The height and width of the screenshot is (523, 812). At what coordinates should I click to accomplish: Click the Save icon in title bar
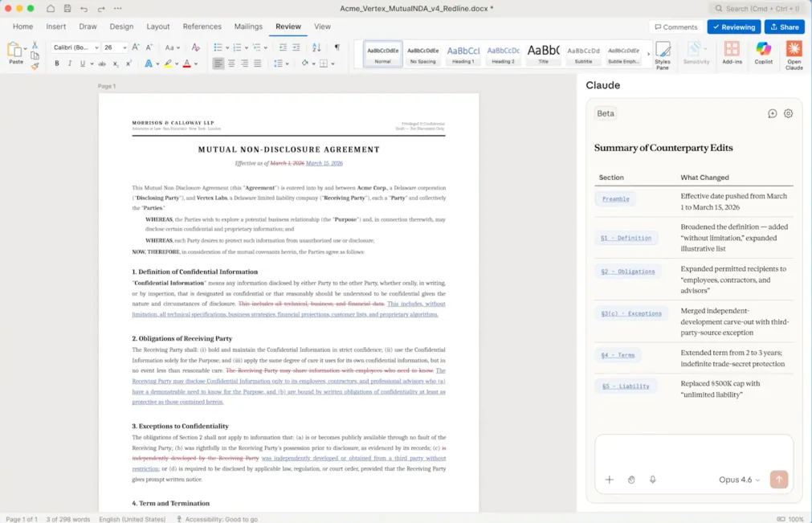click(67, 8)
